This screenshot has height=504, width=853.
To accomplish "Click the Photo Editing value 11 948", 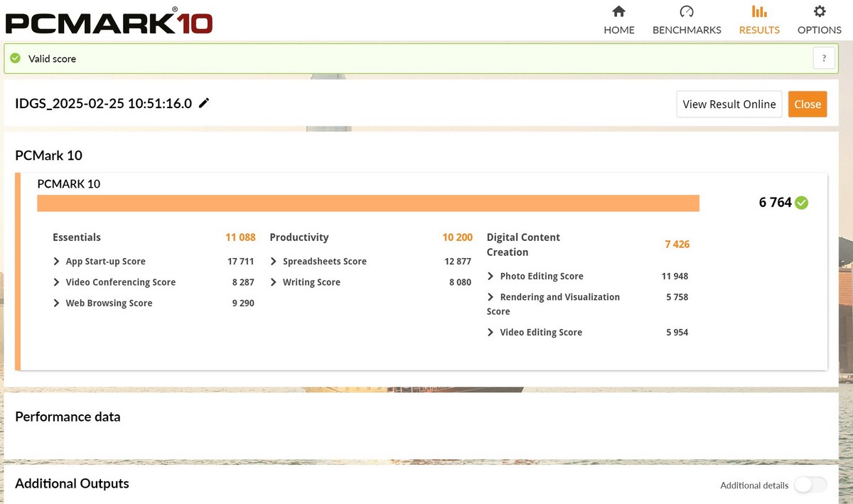I will [x=675, y=277].
